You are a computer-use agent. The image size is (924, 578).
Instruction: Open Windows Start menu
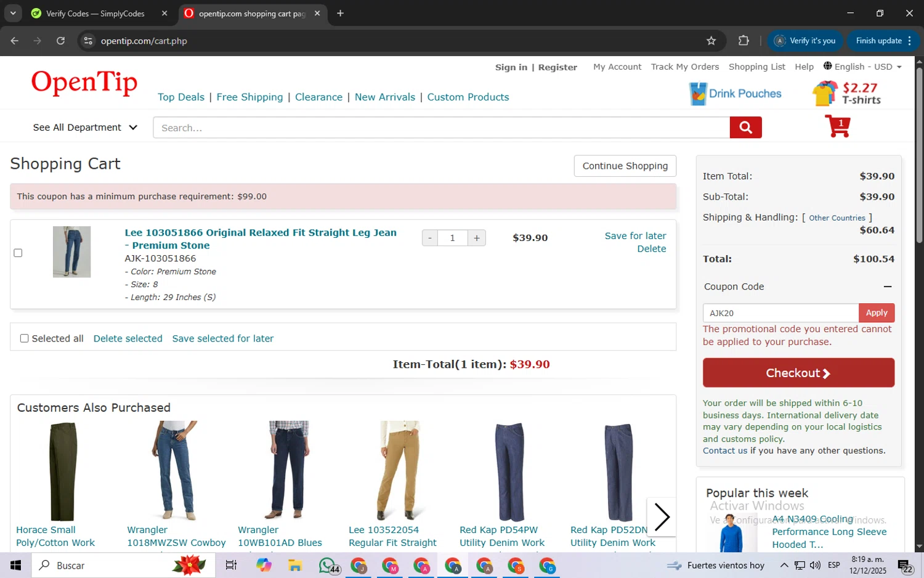point(15,565)
